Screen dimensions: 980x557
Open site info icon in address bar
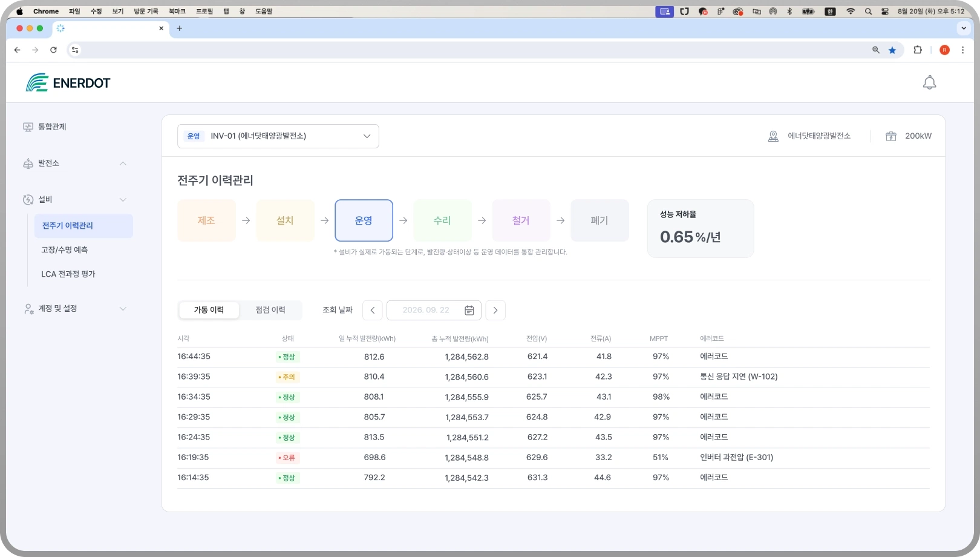[x=75, y=50]
